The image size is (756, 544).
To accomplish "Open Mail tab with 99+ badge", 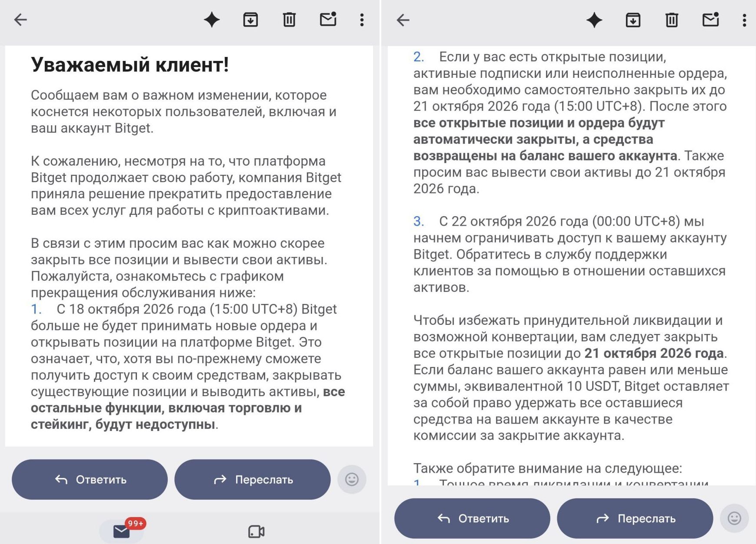I will pos(122,531).
